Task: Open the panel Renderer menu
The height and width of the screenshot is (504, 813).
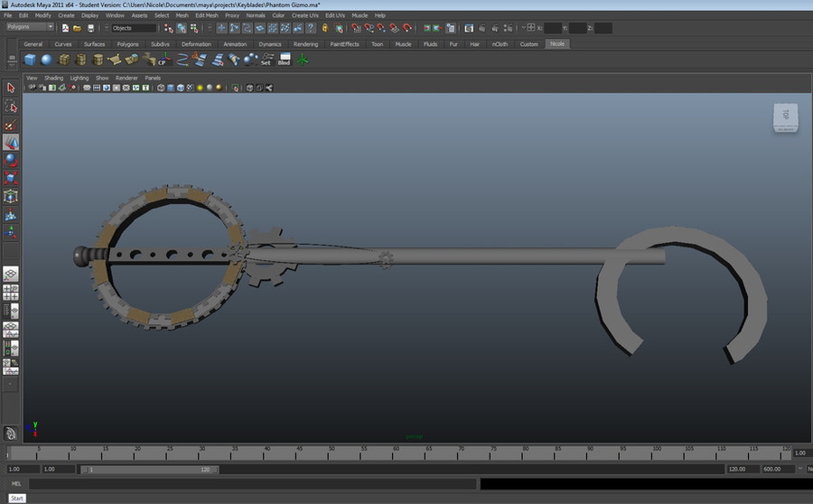Action: tap(126, 78)
